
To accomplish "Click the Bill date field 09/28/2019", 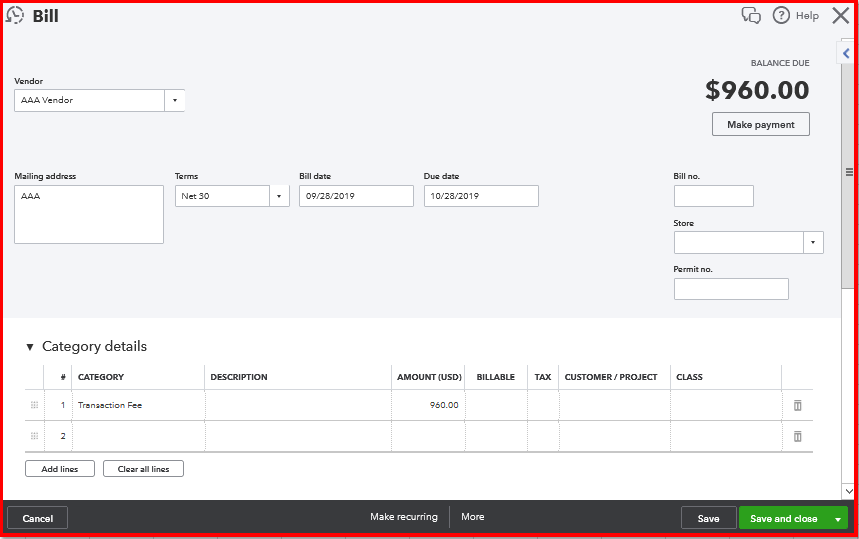I will (356, 196).
